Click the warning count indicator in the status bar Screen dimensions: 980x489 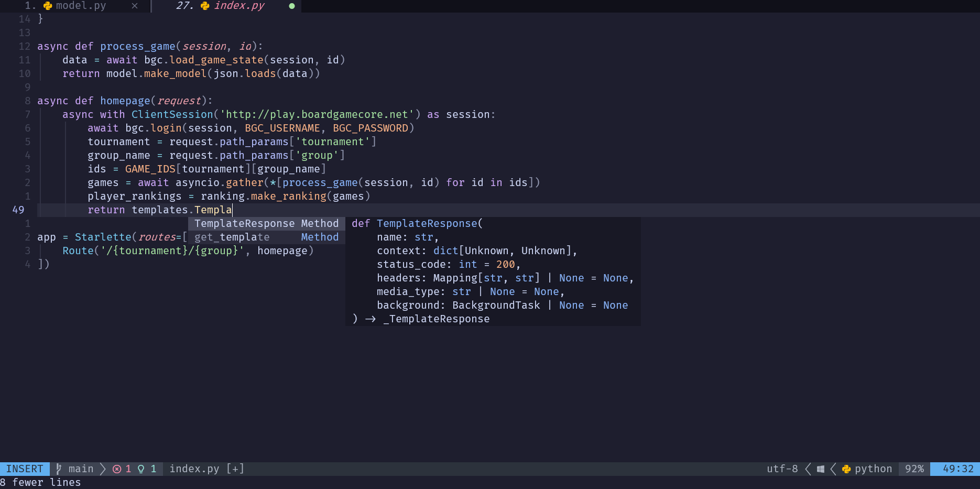click(x=148, y=469)
